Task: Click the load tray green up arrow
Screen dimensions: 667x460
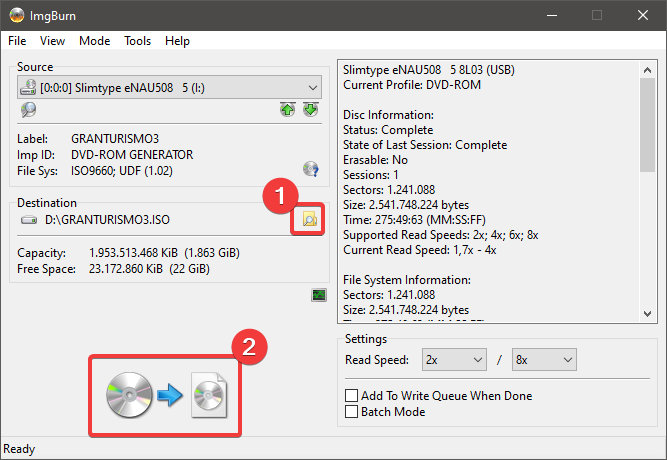Action: 288,109
